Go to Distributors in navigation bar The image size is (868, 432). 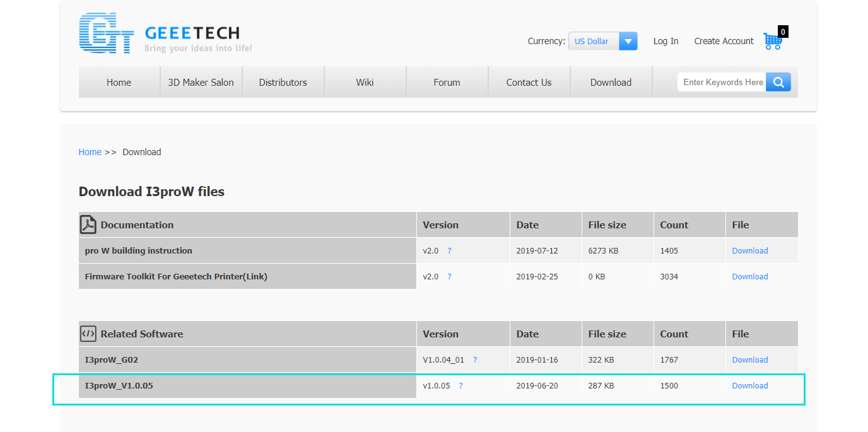(x=283, y=82)
